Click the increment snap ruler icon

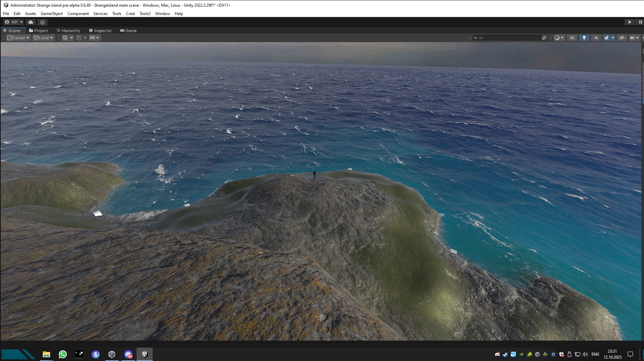93,38
